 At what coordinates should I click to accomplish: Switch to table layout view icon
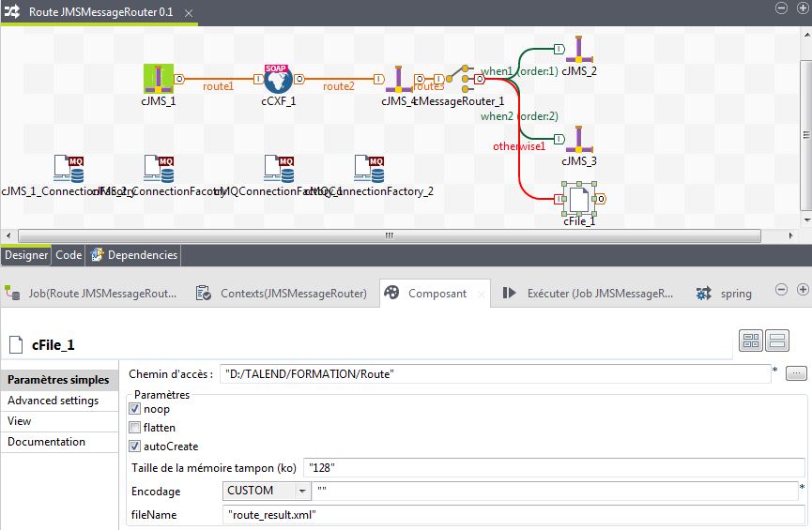tap(750, 341)
